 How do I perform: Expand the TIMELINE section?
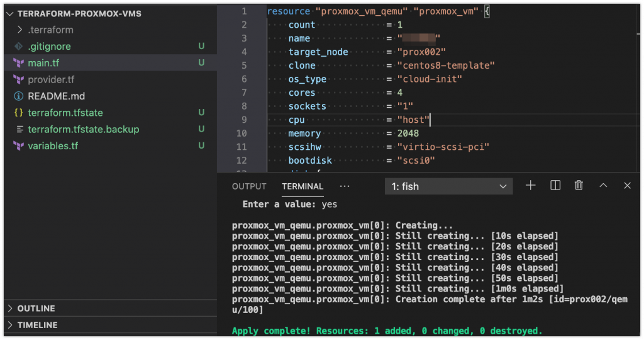pyautogui.click(x=37, y=325)
